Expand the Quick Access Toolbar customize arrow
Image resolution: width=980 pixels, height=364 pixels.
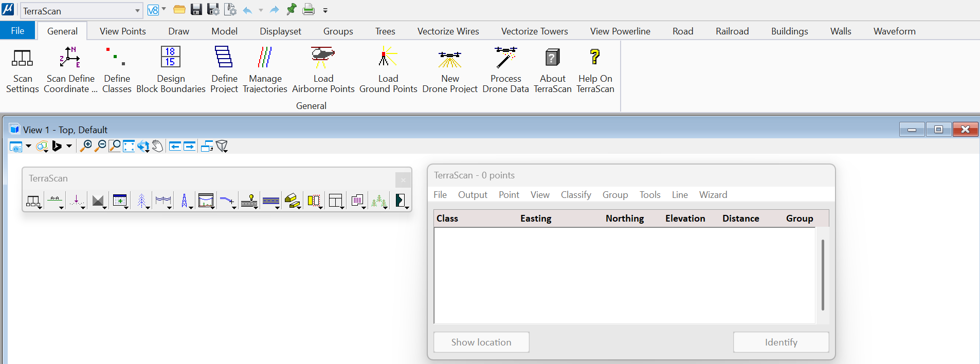tap(325, 10)
